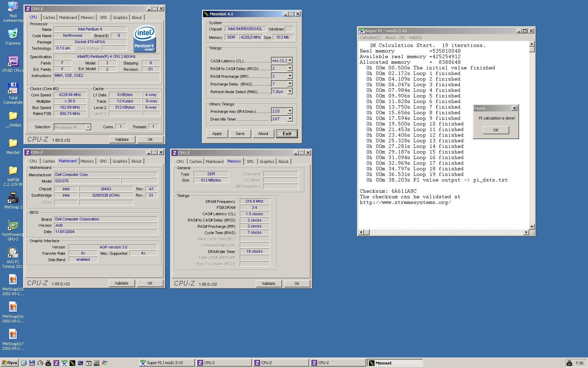Image resolution: width=588 pixels, height=368 pixels.
Task: Switch to Super PI / mod1.5 XS taskbar button
Action: 167,363
